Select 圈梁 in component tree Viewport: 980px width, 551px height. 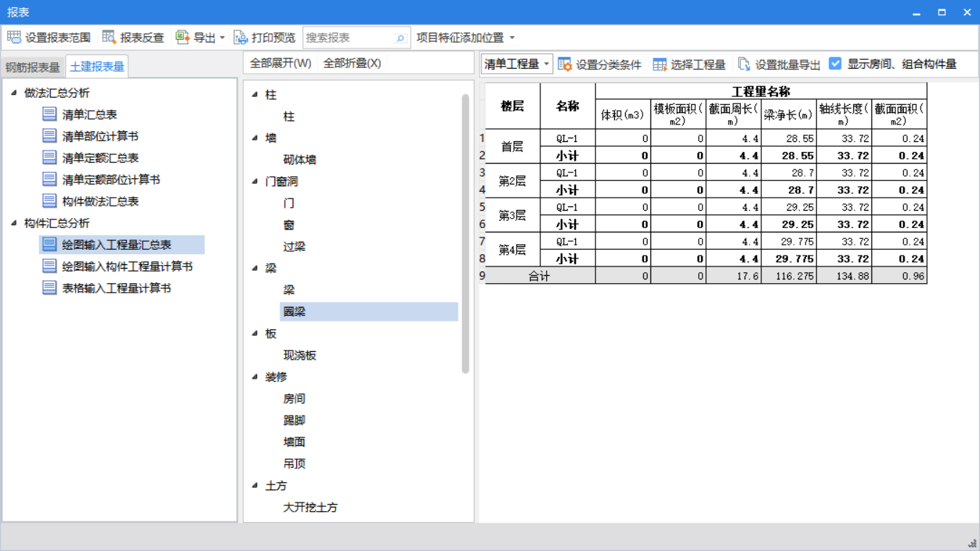tap(369, 311)
